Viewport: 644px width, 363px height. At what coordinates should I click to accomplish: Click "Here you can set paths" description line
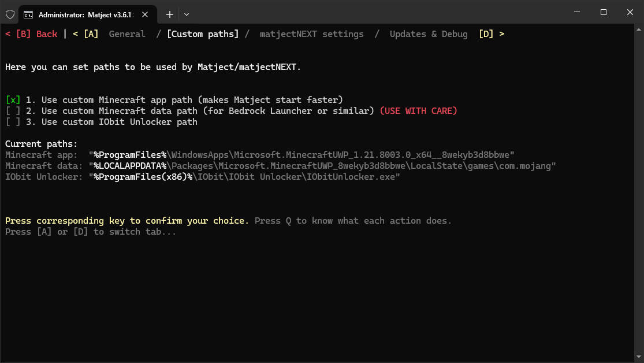tap(153, 67)
